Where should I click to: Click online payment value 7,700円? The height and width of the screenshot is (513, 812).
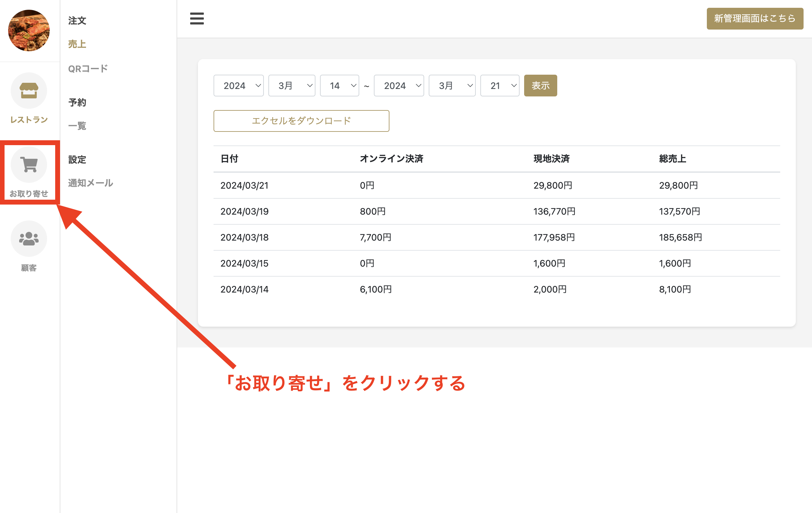coord(375,237)
